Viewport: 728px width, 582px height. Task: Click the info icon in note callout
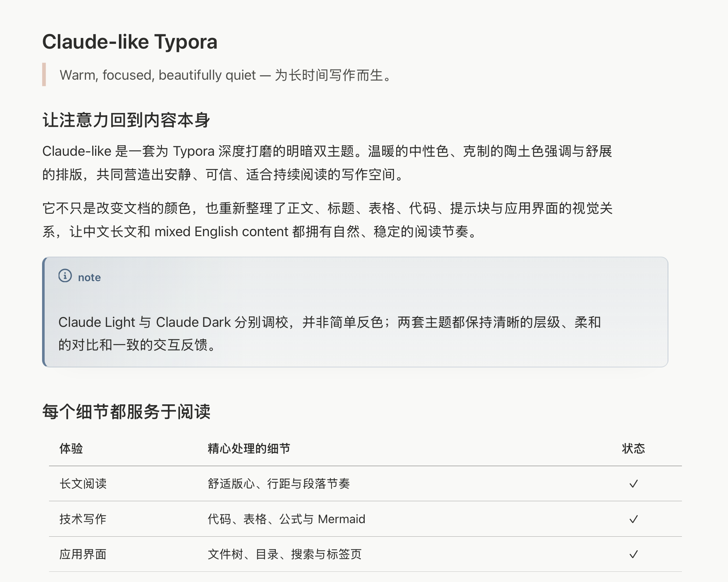point(65,276)
